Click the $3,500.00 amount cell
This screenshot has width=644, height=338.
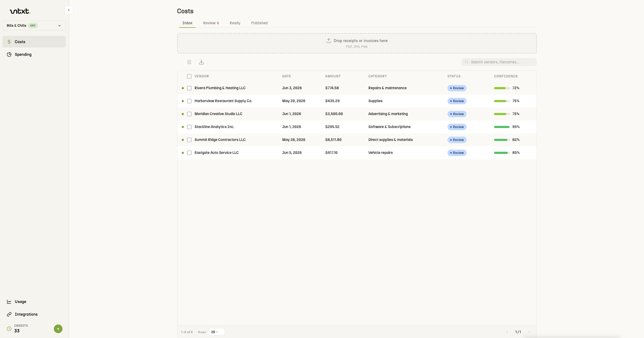334,114
